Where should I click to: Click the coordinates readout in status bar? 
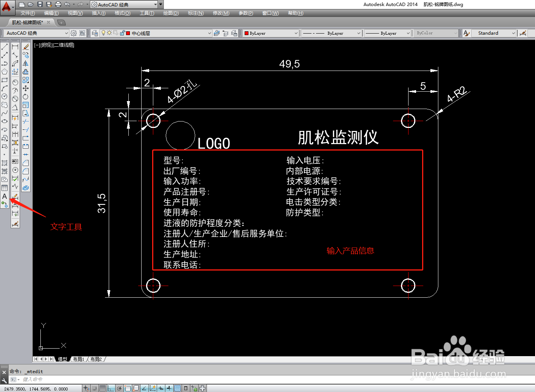36,389
